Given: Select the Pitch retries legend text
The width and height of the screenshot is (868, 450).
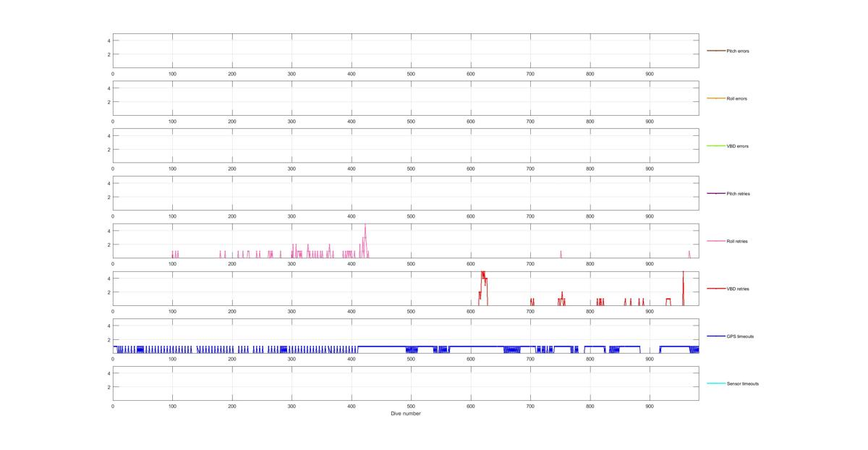Looking at the screenshot, I should click(738, 194).
